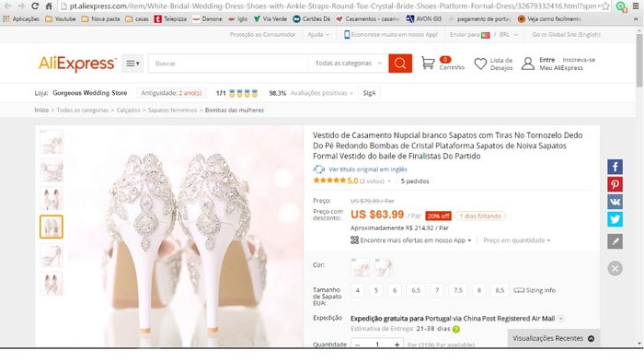Open the Youtube bookmark folder

point(61,19)
